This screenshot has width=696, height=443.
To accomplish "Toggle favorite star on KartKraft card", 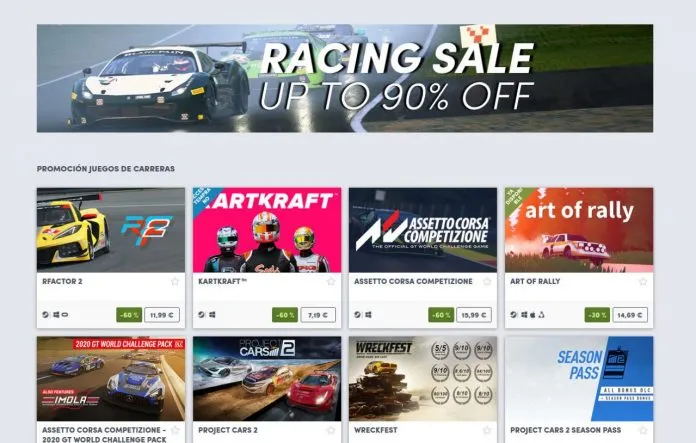I will click(331, 281).
